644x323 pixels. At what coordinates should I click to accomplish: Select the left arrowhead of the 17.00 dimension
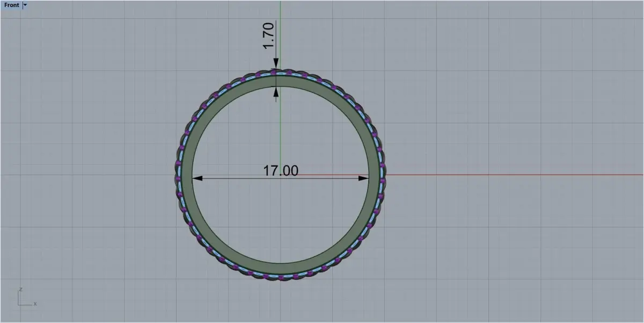coord(196,178)
